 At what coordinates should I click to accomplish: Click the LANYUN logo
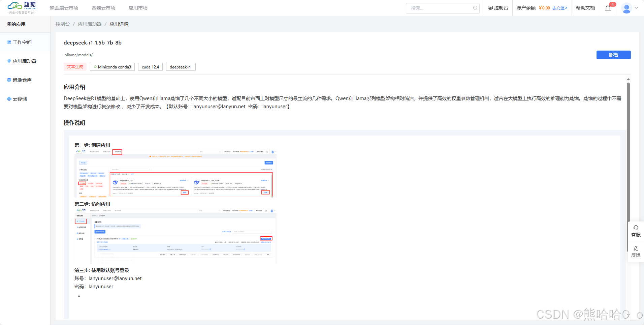point(22,8)
